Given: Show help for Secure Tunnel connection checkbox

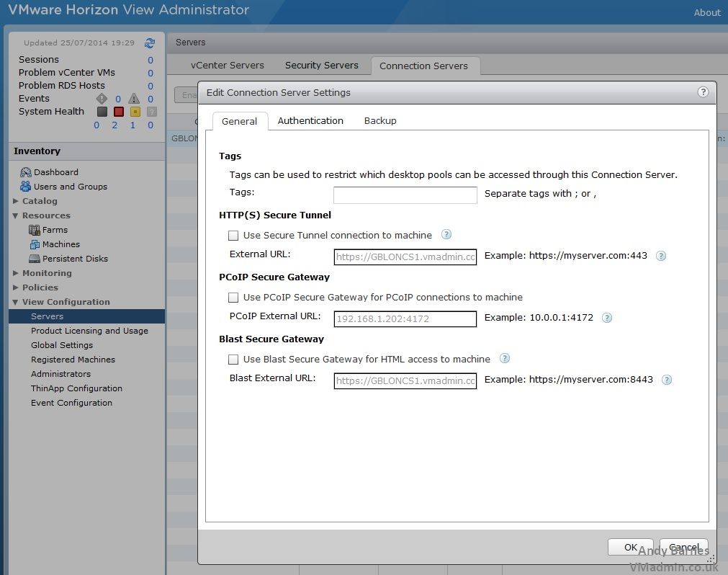Looking at the screenshot, I should (446, 235).
